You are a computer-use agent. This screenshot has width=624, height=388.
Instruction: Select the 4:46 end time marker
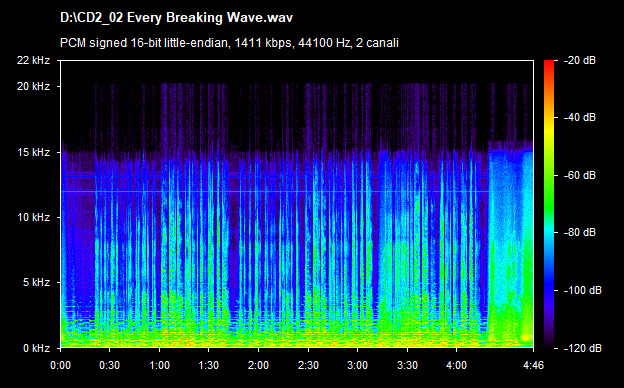(x=533, y=365)
